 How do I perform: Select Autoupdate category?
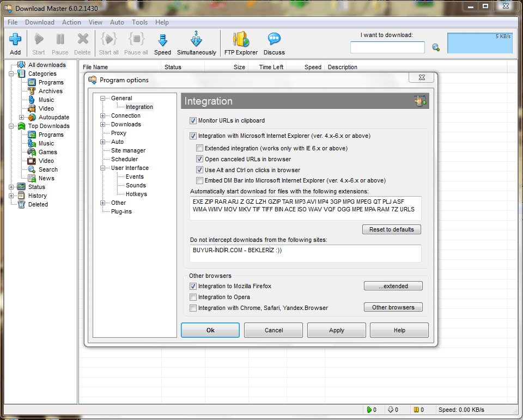click(54, 117)
